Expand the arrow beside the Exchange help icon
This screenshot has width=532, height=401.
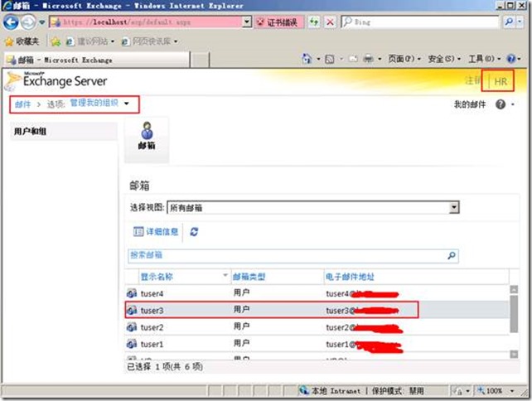coord(513,104)
